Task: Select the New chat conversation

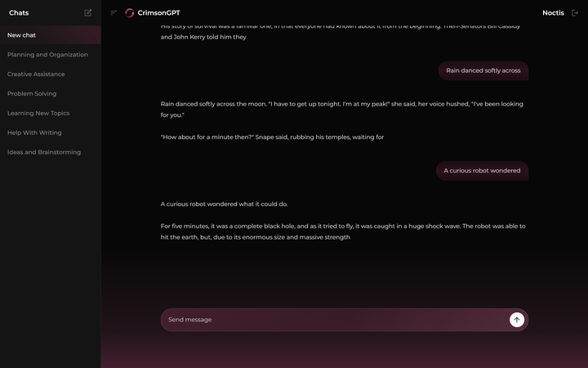Action: pos(22,35)
